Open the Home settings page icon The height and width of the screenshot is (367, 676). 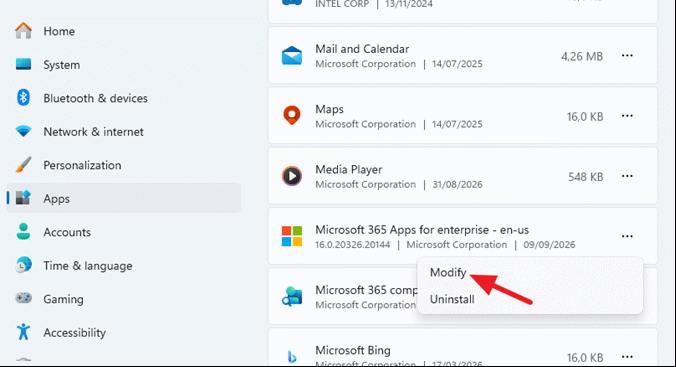coord(23,31)
